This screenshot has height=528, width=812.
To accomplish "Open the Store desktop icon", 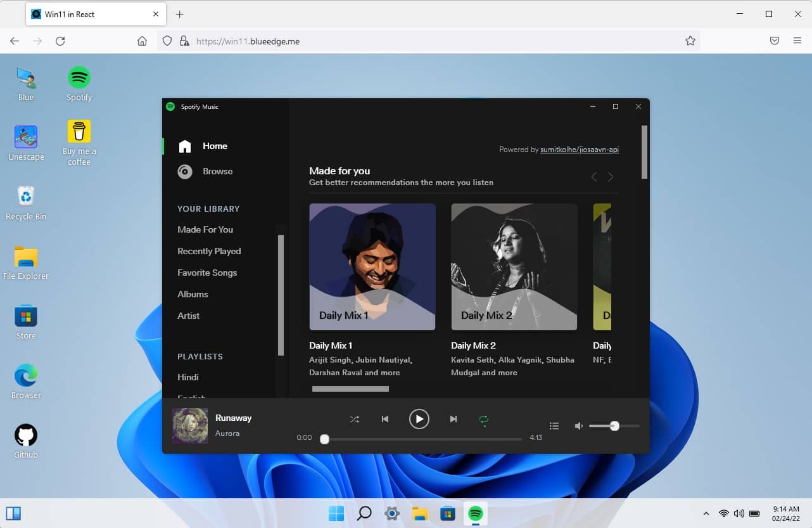I will pos(26,322).
